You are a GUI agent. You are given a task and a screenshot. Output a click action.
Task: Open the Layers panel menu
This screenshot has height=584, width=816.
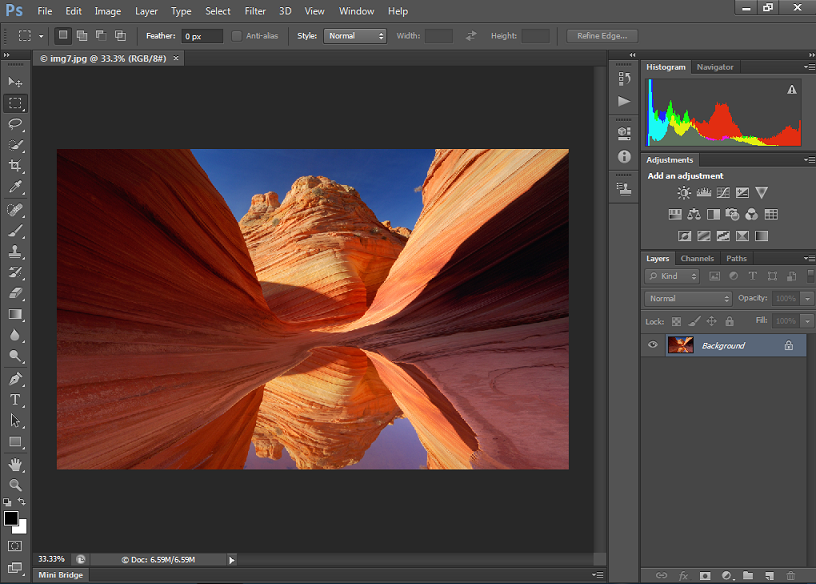click(x=810, y=258)
